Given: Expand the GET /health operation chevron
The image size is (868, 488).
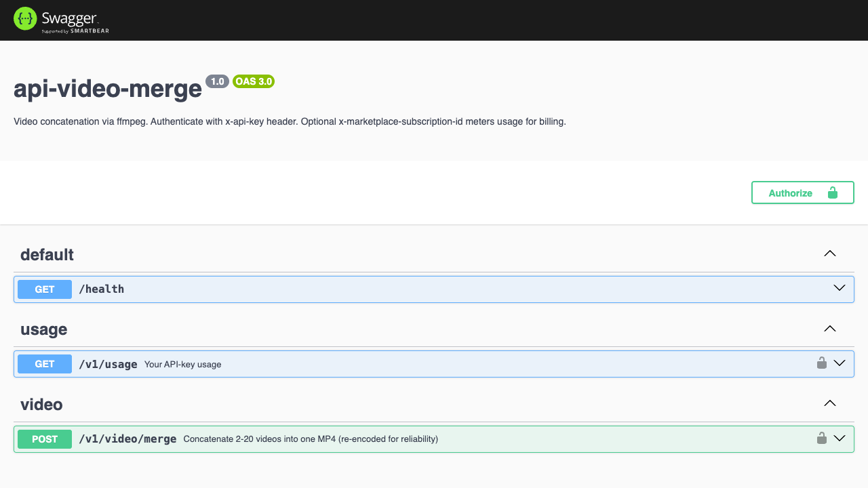Looking at the screenshot, I should click(x=840, y=288).
